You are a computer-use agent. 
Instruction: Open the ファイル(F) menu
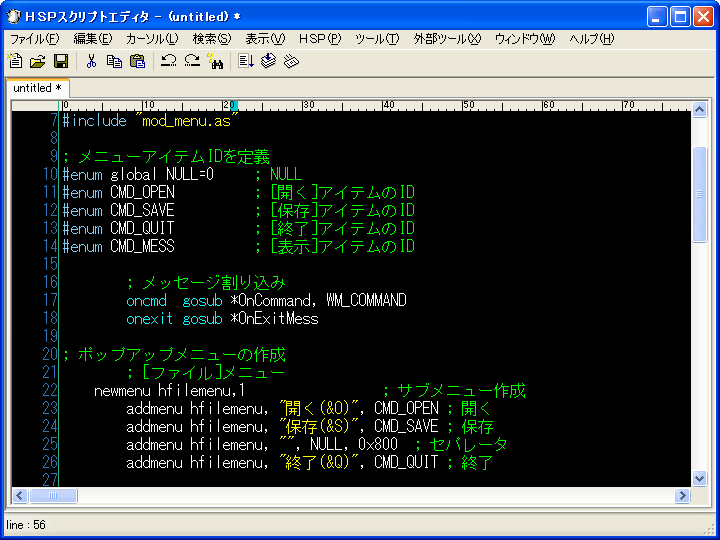point(35,39)
